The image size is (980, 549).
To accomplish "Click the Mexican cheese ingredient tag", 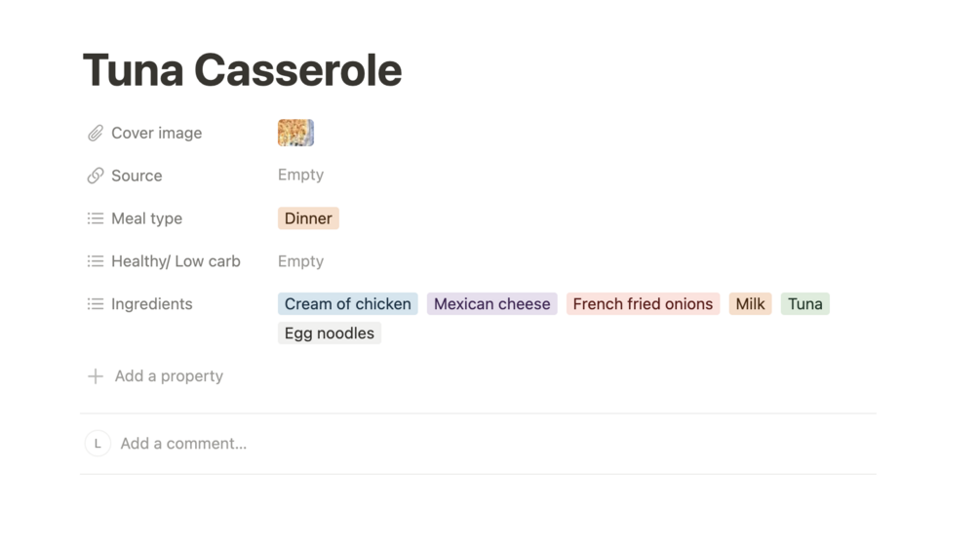I will coord(491,304).
